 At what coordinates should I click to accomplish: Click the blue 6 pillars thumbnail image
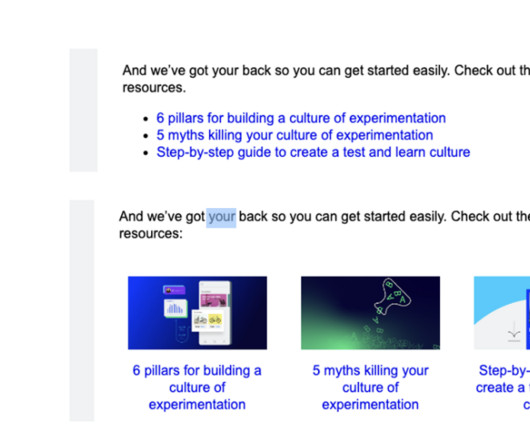click(x=197, y=313)
